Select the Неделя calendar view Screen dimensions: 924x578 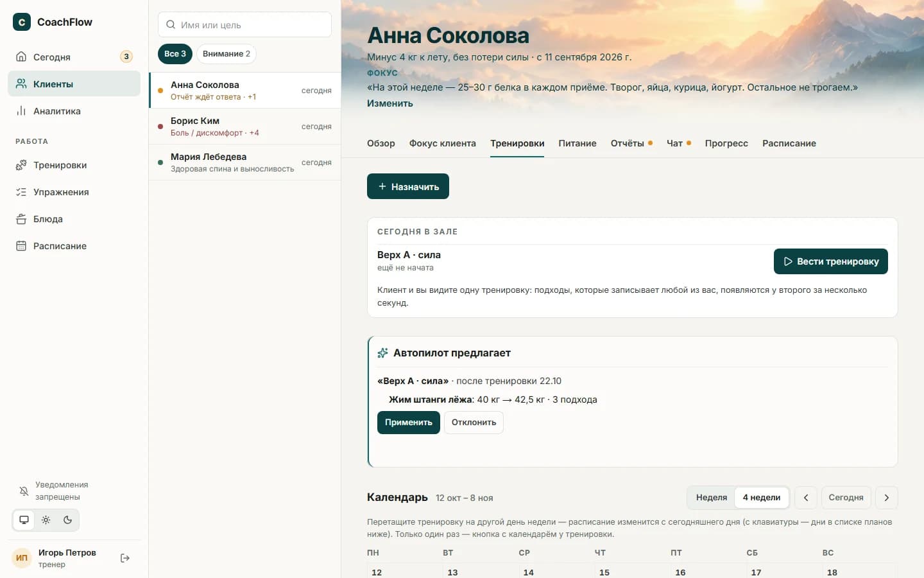click(712, 497)
